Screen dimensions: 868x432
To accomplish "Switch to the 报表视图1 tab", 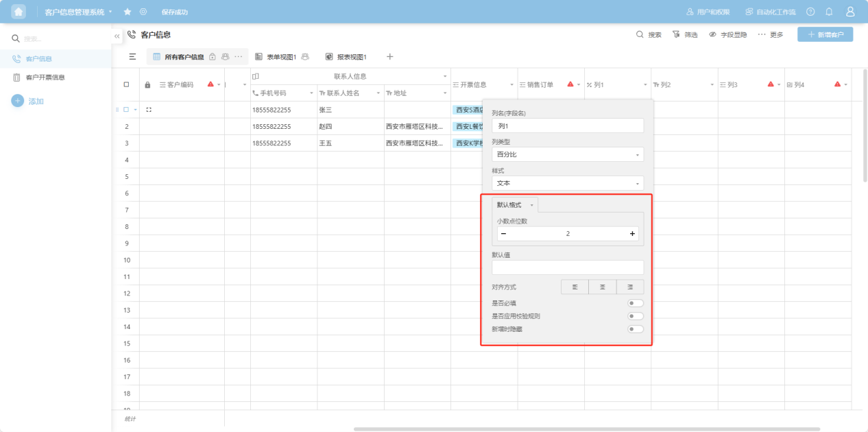I will coord(347,57).
